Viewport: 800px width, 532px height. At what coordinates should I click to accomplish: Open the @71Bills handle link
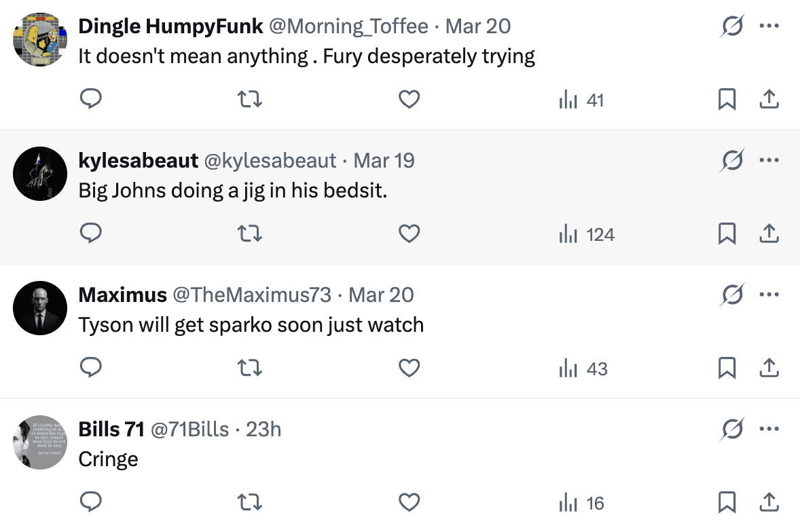tap(189, 430)
